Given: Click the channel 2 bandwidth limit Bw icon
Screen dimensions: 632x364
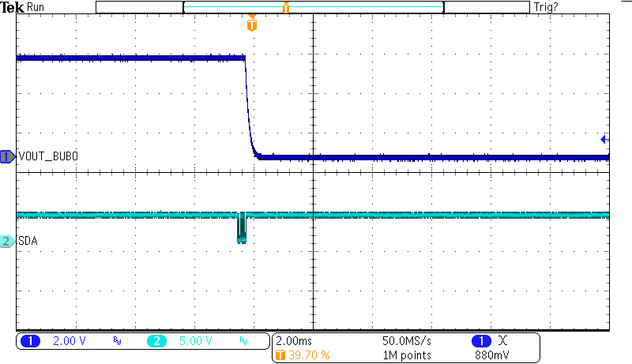Looking at the screenshot, I should [243, 341].
